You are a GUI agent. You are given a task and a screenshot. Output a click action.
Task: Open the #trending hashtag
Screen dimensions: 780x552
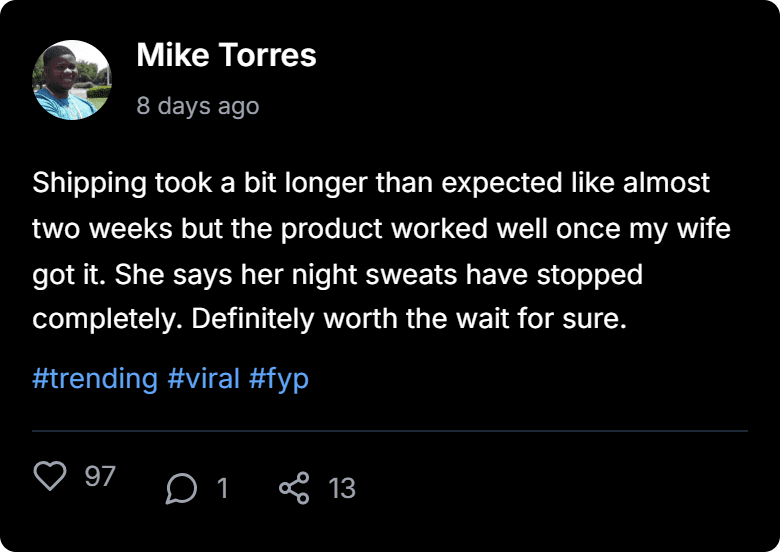[x=95, y=379]
